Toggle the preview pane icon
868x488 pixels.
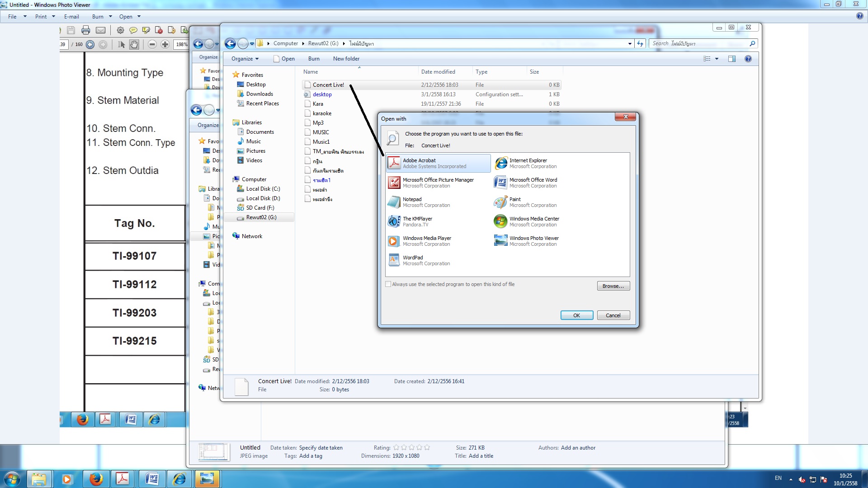(x=731, y=59)
